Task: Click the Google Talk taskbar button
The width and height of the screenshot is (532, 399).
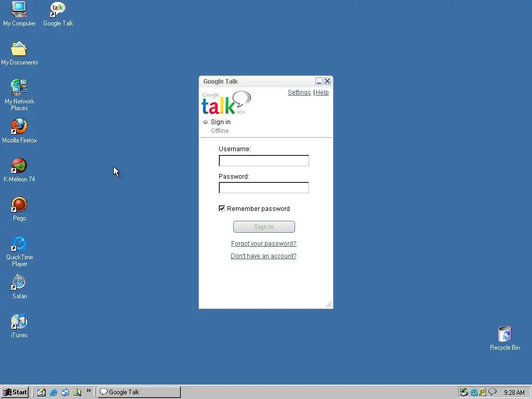Action: [x=139, y=392]
